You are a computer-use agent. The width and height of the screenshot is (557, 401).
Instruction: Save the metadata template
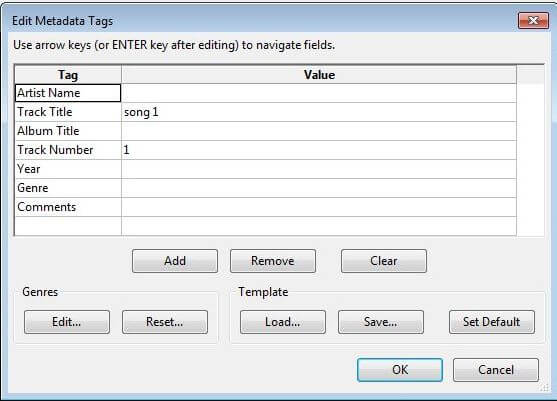tap(381, 322)
